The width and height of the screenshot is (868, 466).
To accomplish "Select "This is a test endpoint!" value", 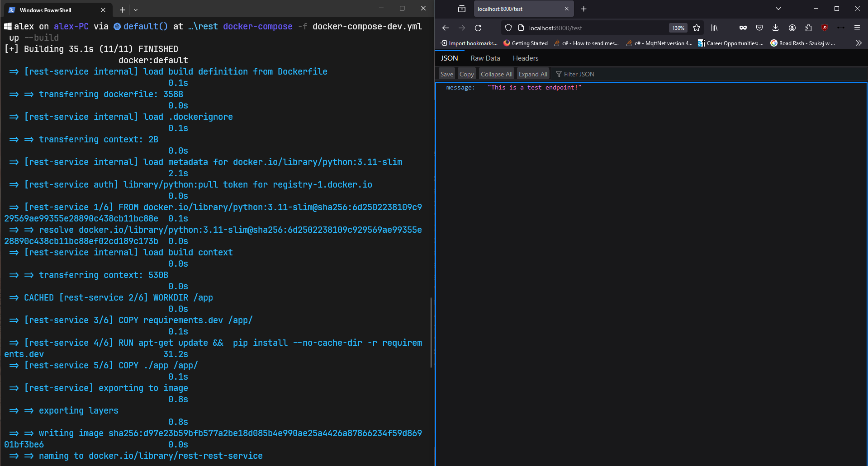I will 534,88.
